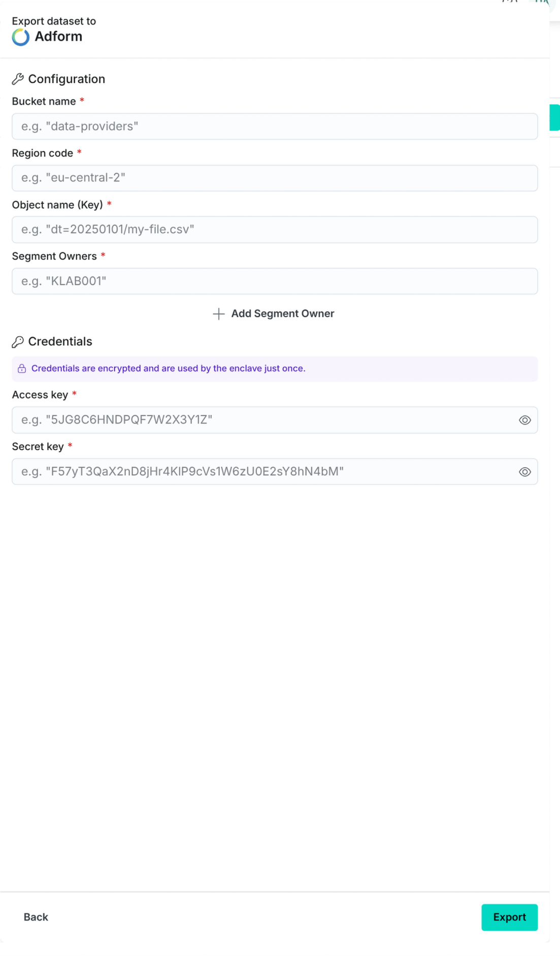Click the lock icon in encryption notice
The width and height of the screenshot is (560, 956).
(22, 369)
